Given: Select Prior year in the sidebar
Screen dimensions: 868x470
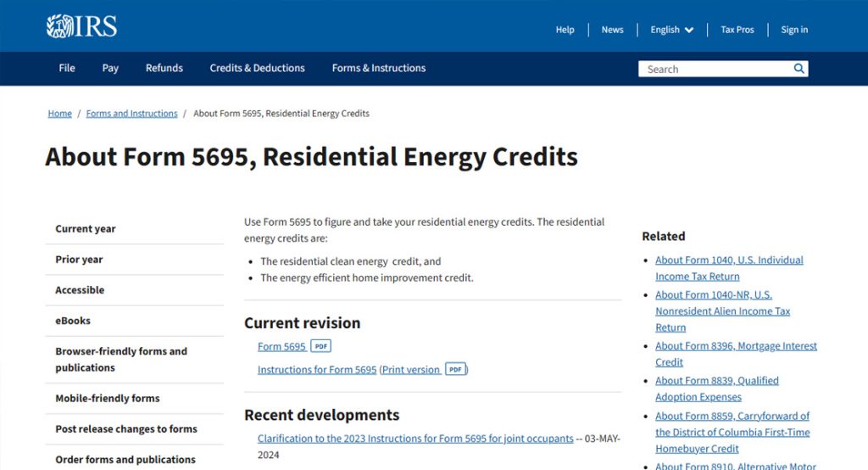Looking at the screenshot, I should click(x=79, y=260).
